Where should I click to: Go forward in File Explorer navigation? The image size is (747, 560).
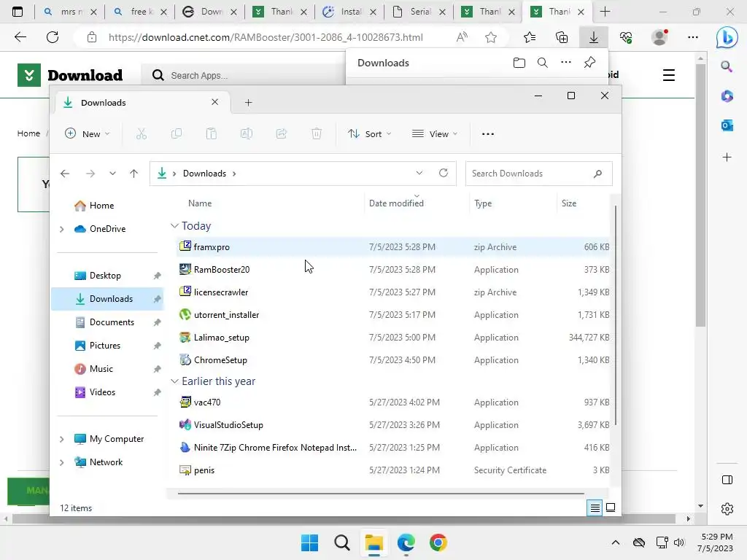click(90, 174)
